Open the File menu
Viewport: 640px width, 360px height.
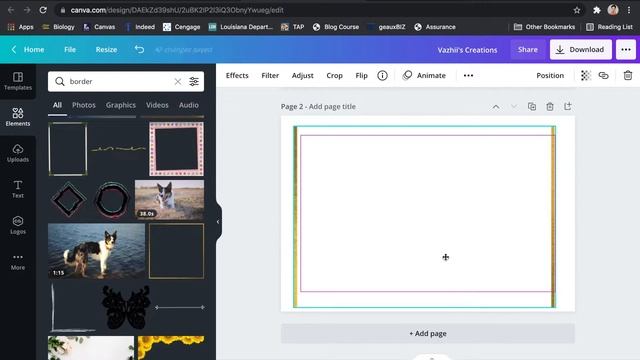point(70,49)
